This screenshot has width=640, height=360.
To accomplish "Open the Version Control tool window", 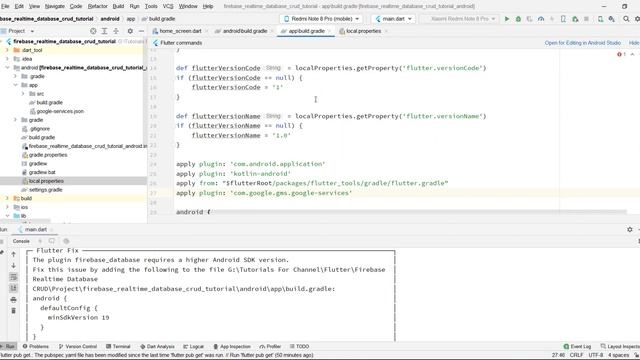I will click(x=78, y=347).
